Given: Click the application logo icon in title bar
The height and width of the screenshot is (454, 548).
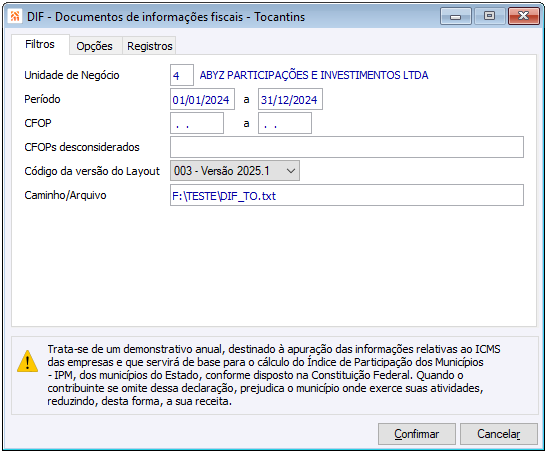Looking at the screenshot, I should pos(15,16).
